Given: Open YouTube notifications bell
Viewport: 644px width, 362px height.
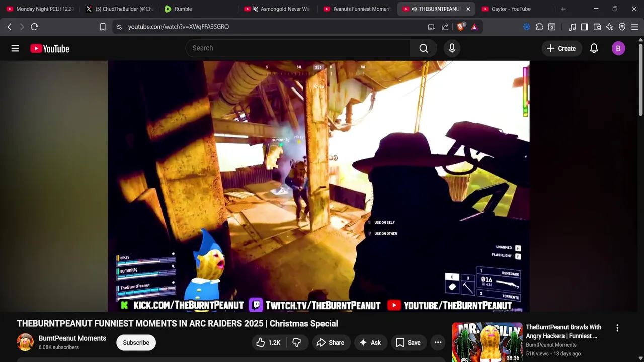Looking at the screenshot, I should tap(594, 48).
